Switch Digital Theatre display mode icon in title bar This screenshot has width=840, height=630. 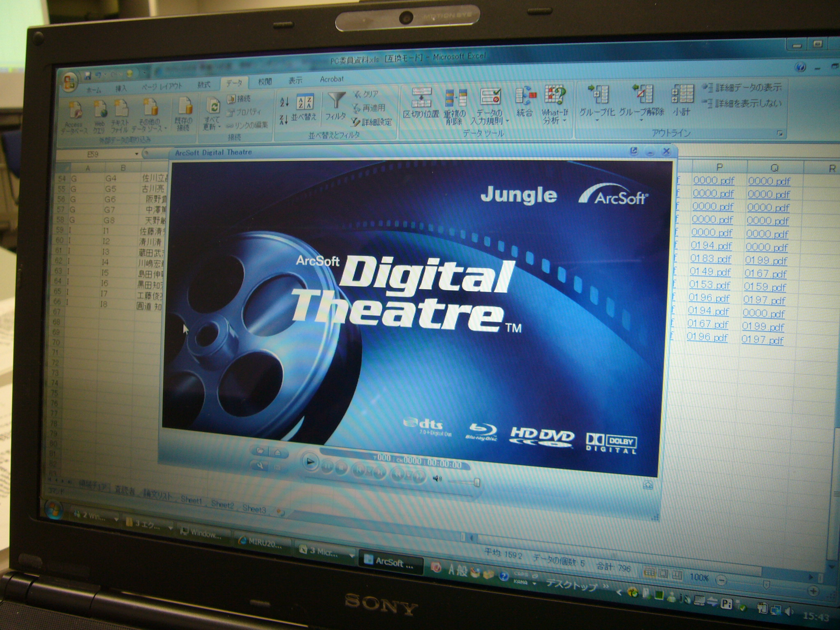pyautogui.click(x=634, y=151)
